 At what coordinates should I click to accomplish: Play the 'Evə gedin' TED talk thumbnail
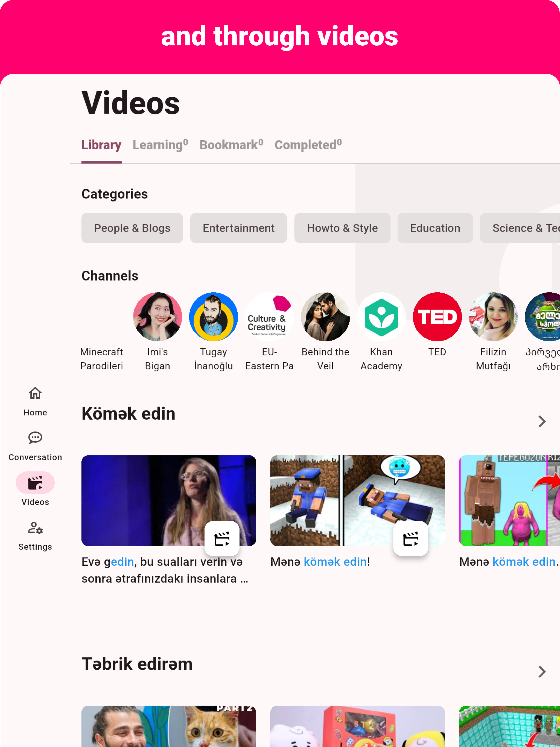(x=168, y=500)
